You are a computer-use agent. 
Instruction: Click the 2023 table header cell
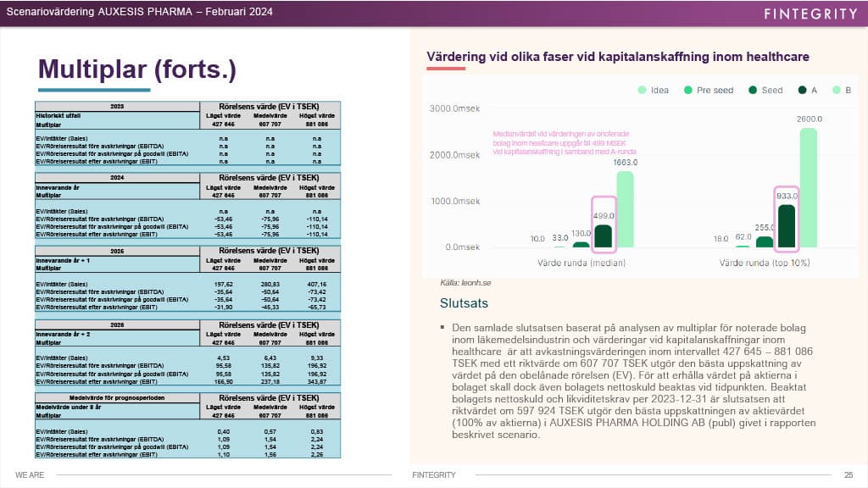pos(117,106)
